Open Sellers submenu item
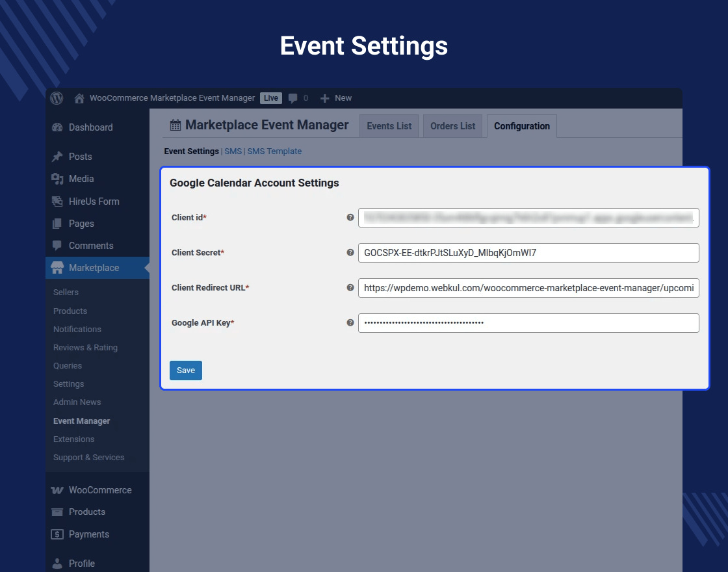The height and width of the screenshot is (572, 728). point(66,292)
